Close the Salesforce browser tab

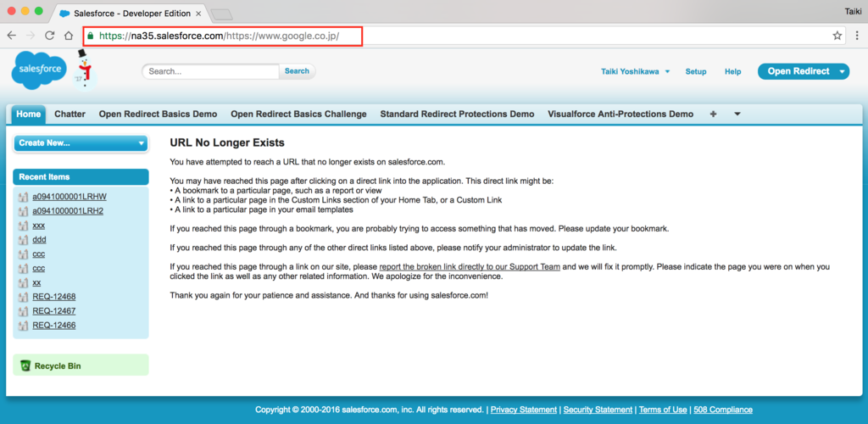point(198,14)
